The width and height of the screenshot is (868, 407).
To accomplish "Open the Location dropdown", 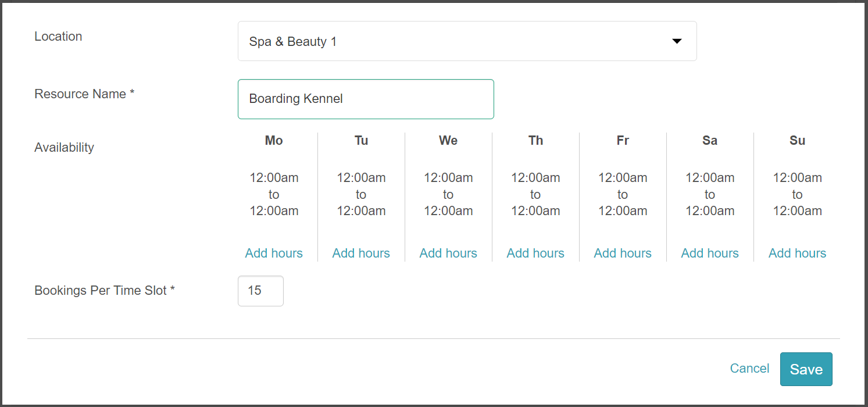I will pos(466,41).
